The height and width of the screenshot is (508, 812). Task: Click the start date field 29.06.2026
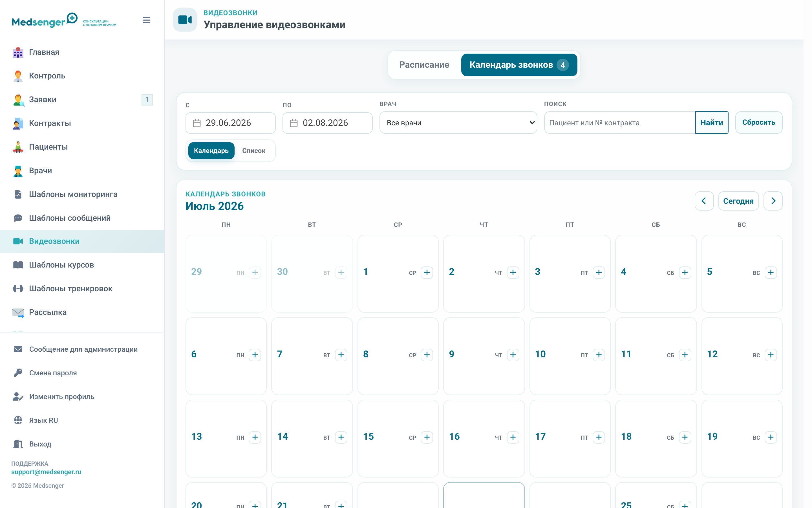231,123
